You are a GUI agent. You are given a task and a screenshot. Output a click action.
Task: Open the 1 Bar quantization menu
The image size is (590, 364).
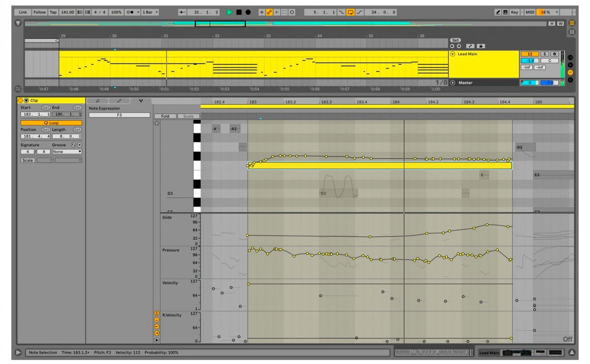click(150, 12)
